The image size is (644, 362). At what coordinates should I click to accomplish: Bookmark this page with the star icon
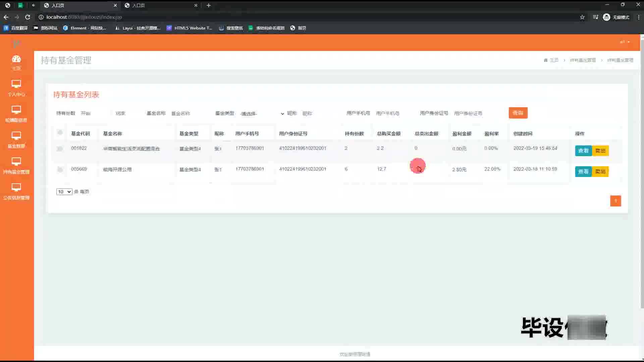tap(582, 17)
